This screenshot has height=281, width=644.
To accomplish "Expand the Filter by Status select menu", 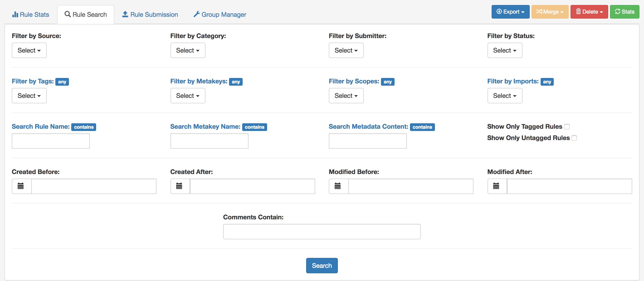I will click(505, 51).
